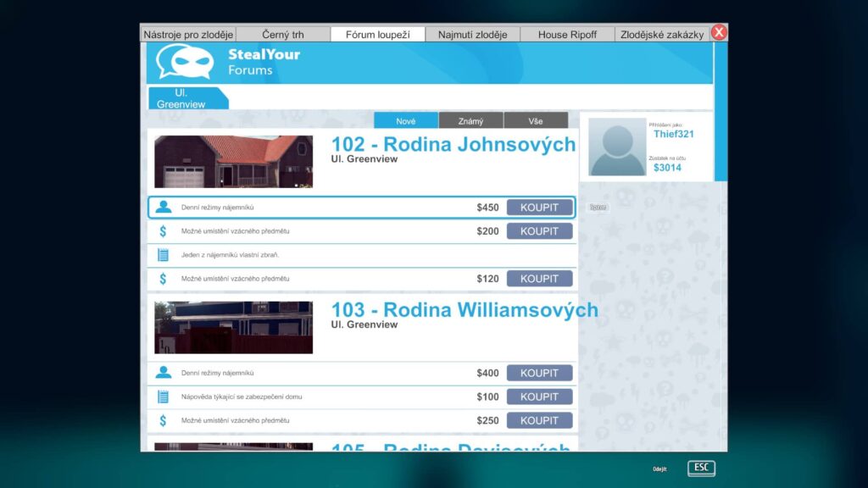Click the 102 - Rodina Johnsonových title

click(x=453, y=144)
